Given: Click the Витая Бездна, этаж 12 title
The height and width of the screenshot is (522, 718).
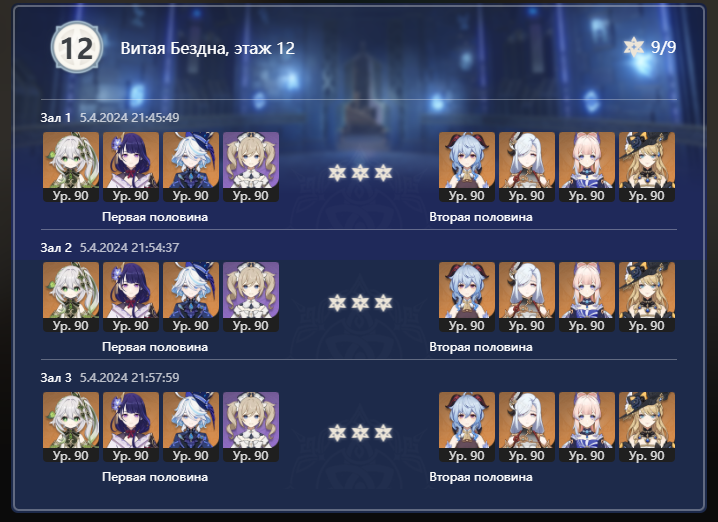Looking at the screenshot, I should coord(207,48).
